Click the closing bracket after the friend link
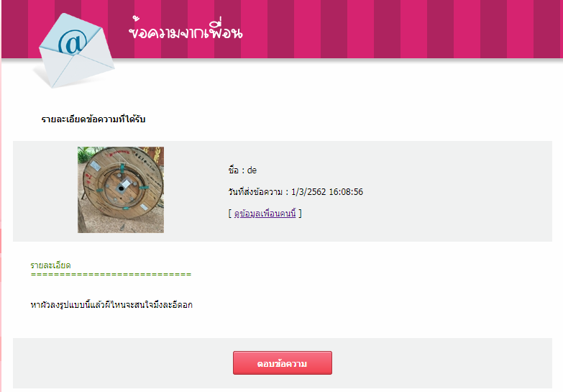This screenshot has width=563, height=392. pyautogui.click(x=300, y=214)
